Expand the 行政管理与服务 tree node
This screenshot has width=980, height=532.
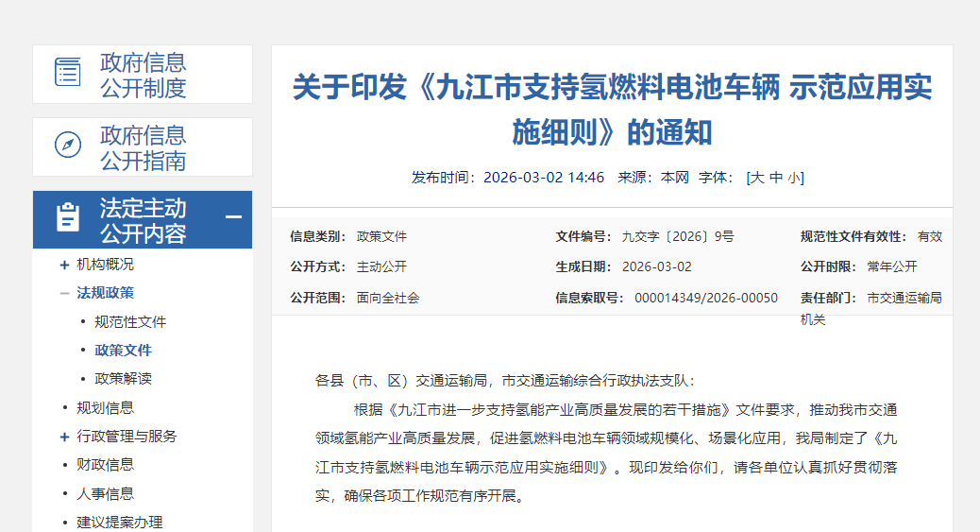(64, 437)
